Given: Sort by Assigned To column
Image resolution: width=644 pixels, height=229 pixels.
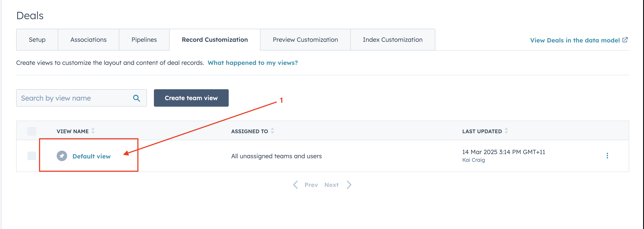Looking at the screenshot, I should [272, 131].
